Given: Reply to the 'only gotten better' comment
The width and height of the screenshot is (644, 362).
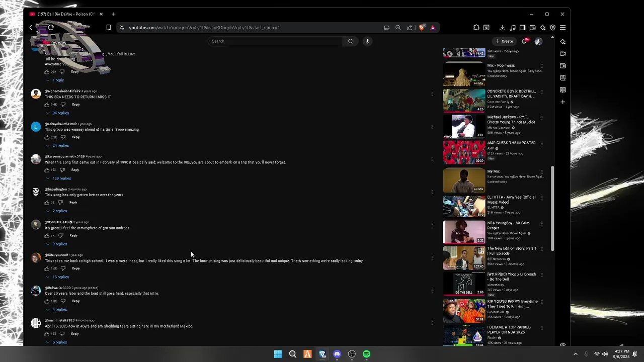Looking at the screenshot, I should (73, 203).
